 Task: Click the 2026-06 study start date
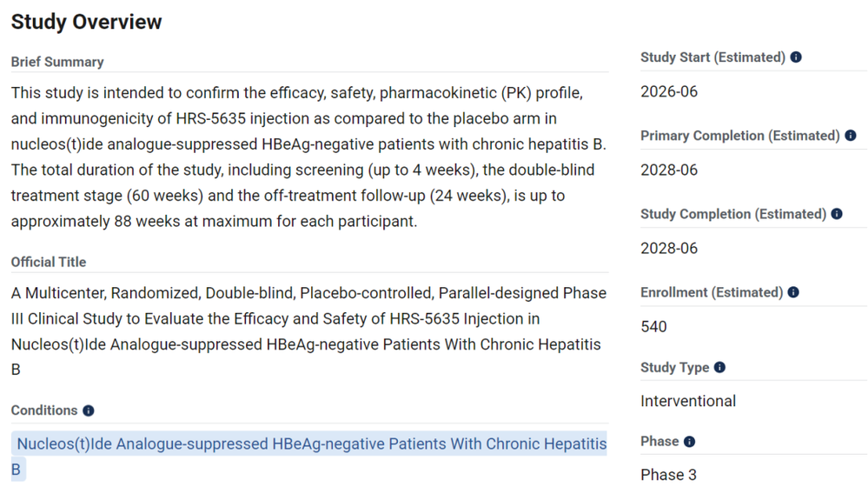tap(669, 91)
